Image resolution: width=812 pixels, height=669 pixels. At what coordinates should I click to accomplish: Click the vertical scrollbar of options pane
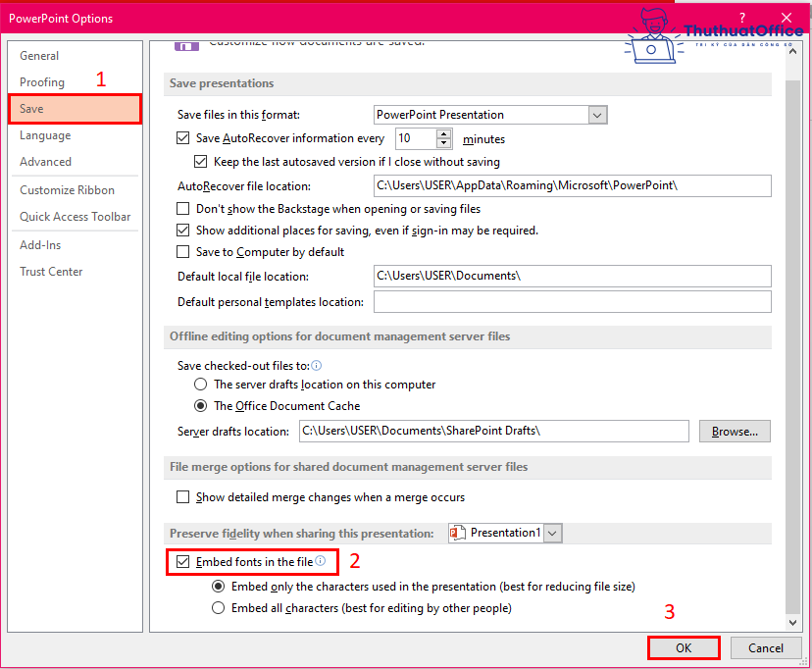click(x=792, y=343)
